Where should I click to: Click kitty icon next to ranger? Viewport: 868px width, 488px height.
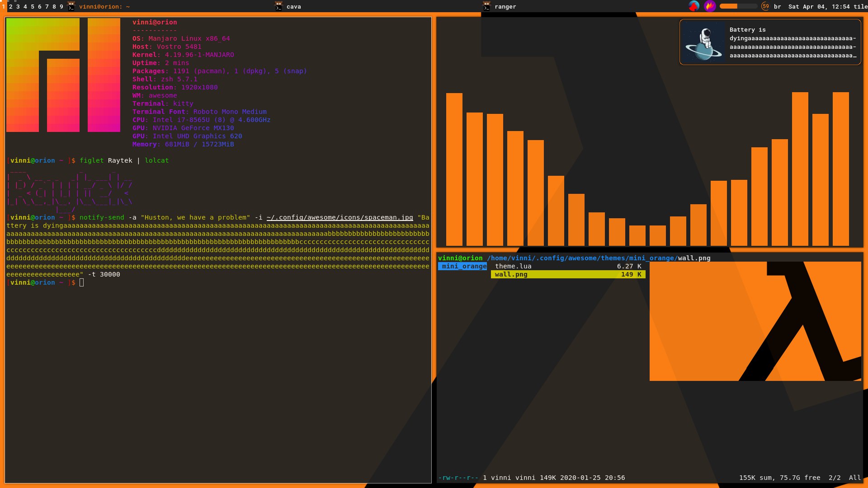(x=487, y=6)
